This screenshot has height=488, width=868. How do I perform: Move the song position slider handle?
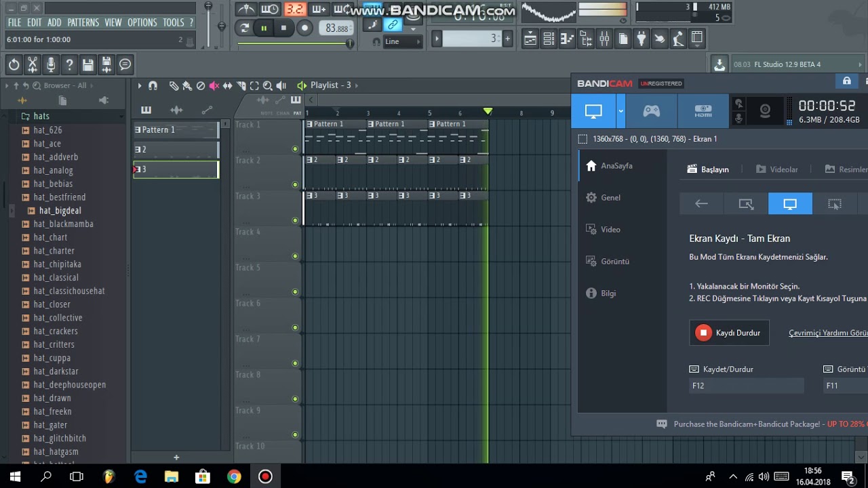[x=350, y=43]
